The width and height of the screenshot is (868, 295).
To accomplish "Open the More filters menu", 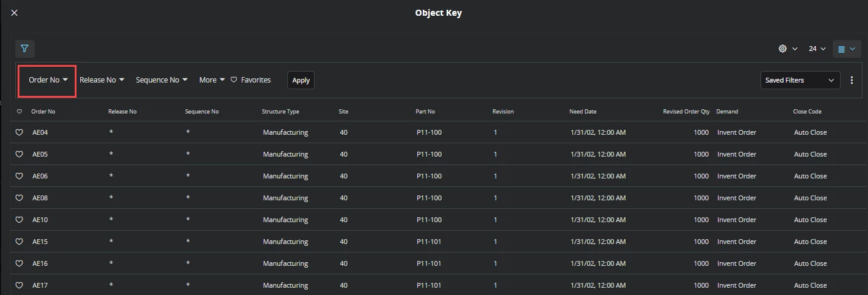I will click(x=212, y=80).
